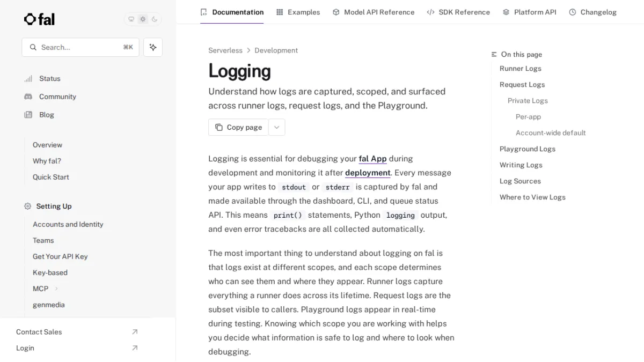Jump to Playground Logs section

coord(528,149)
